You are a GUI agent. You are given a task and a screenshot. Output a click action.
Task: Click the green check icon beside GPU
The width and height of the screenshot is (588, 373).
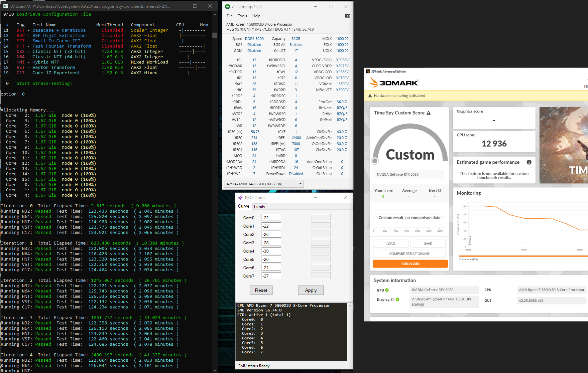coord(387,290)
